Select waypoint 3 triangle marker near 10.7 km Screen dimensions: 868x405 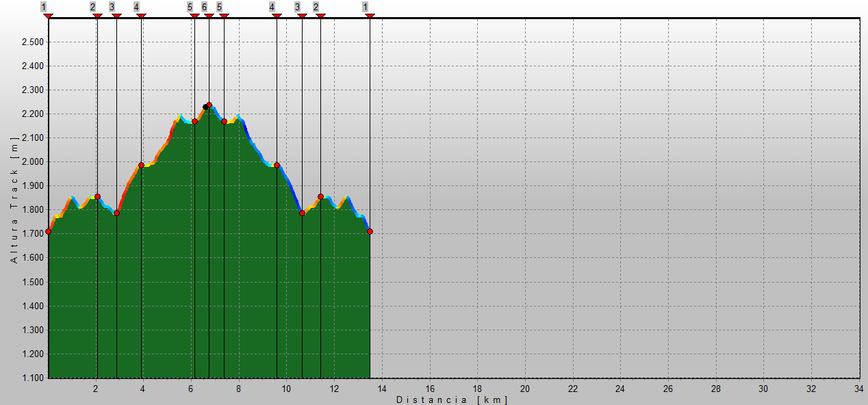(x=302, y=16)
